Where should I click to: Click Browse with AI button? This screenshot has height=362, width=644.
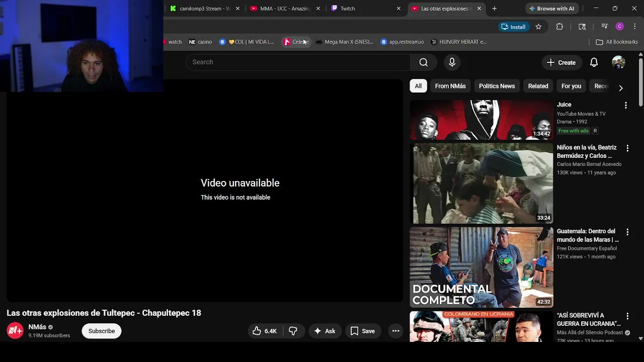(551, 9)
